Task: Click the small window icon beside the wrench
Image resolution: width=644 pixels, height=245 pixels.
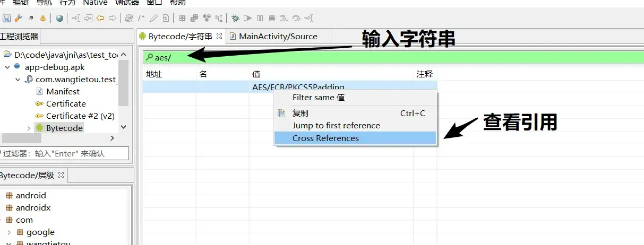Action: [x=31, y=18]
